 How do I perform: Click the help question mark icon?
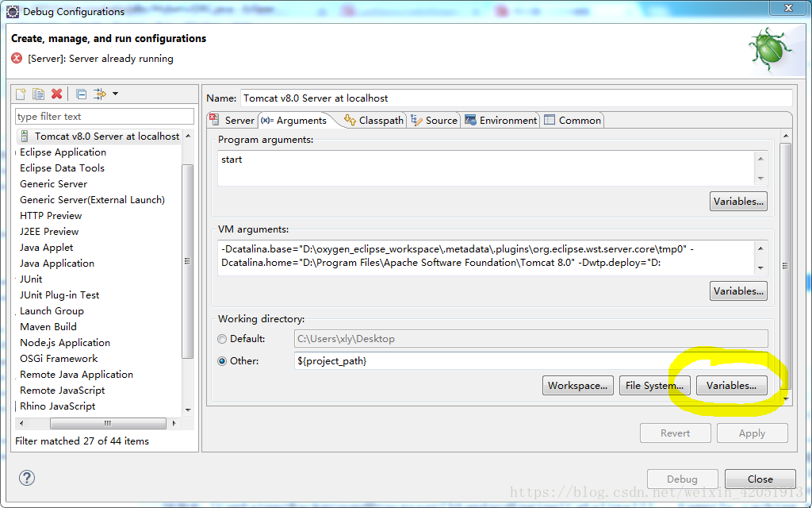pos(27,477)
